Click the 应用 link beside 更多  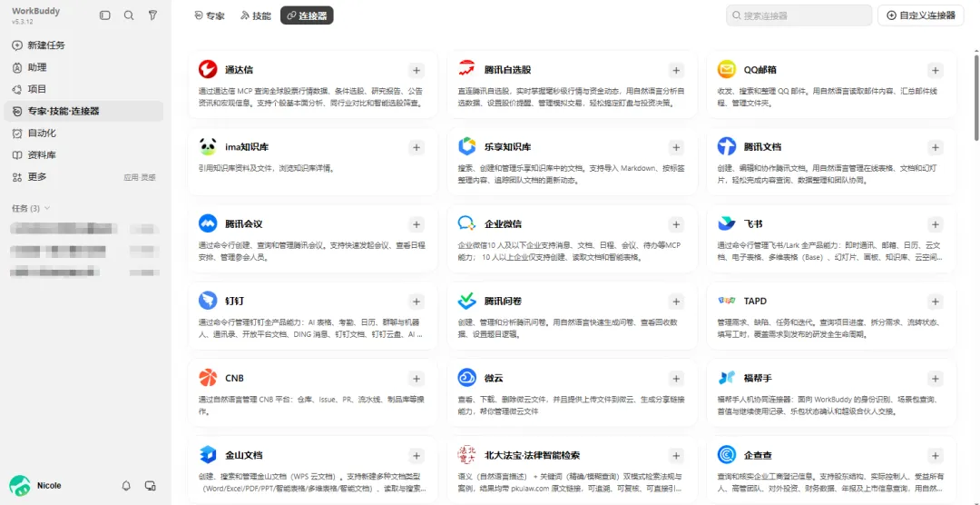coord(131,178)
